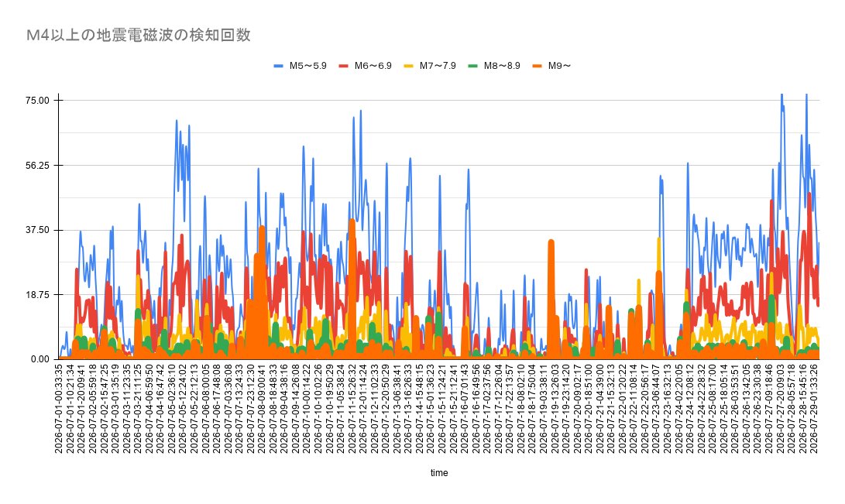Click the chart title 'M4以上の地震電磁波の検知回数'
The image size is (845, 504).
coord(139,36)
